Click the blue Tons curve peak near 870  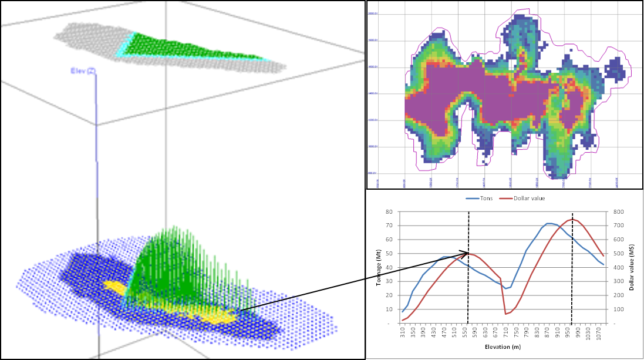tap(549, 223)
